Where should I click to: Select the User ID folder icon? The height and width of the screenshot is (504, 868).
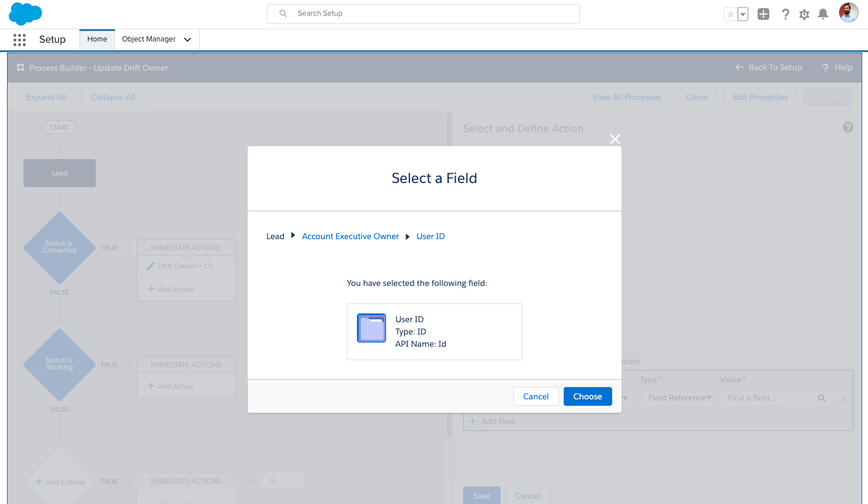click(371, 328)
